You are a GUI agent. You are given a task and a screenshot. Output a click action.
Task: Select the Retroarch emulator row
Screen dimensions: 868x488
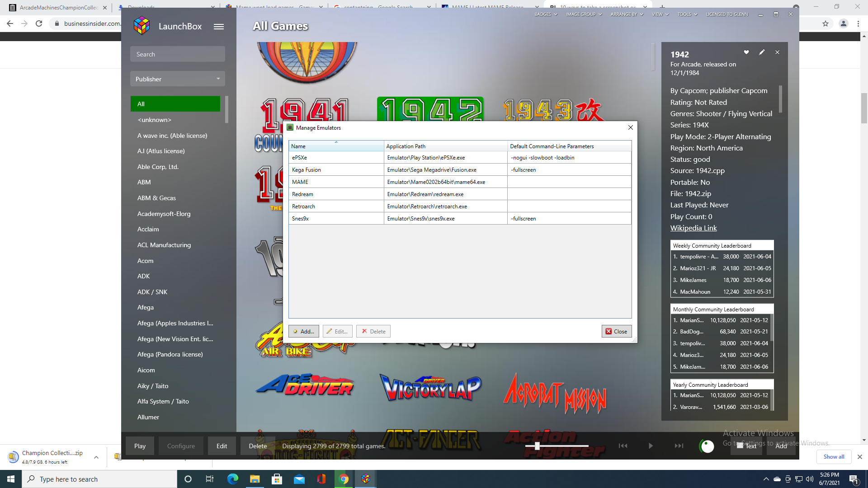(460, 206)
